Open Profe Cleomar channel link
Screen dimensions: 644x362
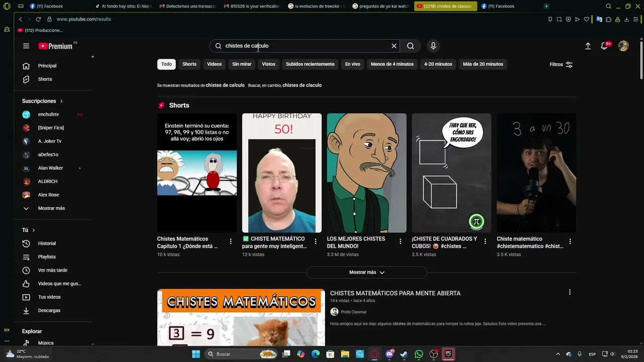click(x=354, y=312)
